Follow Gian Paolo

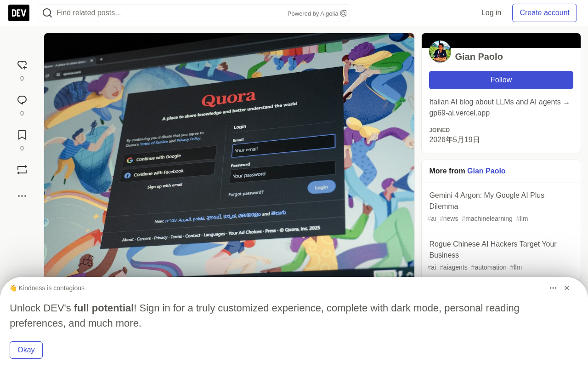(x=501, y=80)
